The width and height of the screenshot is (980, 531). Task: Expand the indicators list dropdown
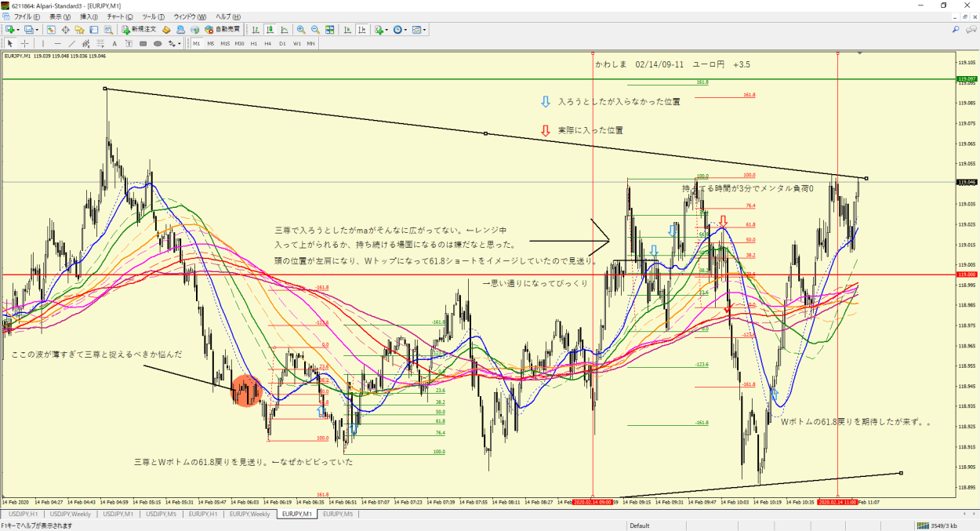point(387,30)
